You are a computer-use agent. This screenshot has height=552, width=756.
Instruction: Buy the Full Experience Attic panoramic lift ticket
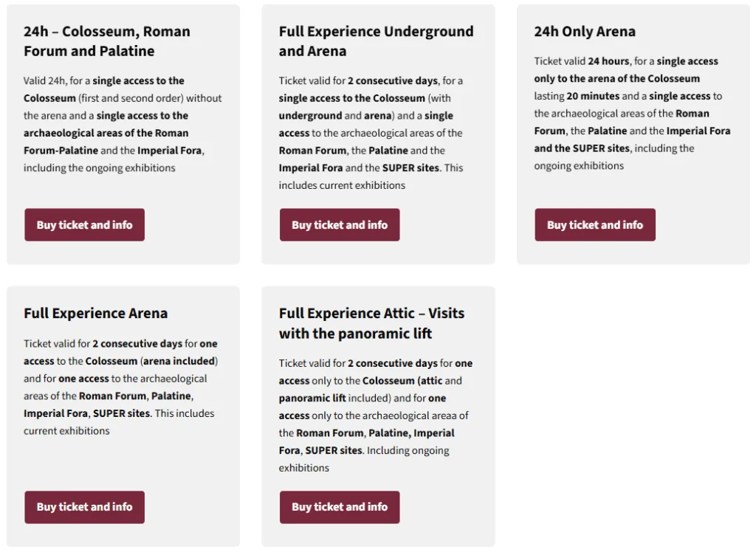click(x=340, y=507)
